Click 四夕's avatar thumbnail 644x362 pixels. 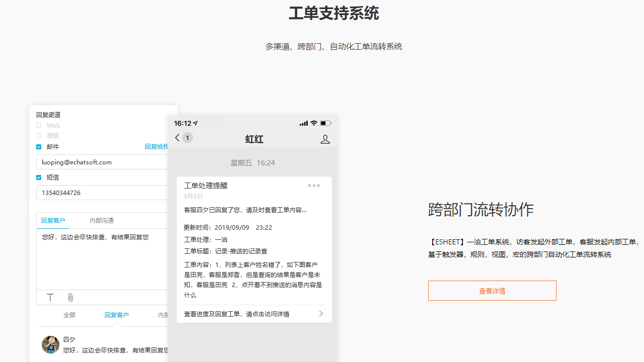click(50, 345)
